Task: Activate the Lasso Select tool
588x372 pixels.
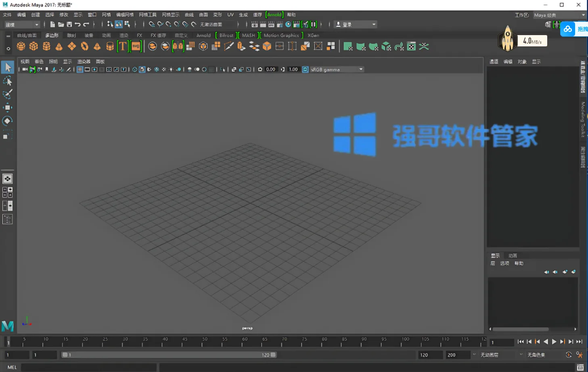Action: tap(8, 81)
